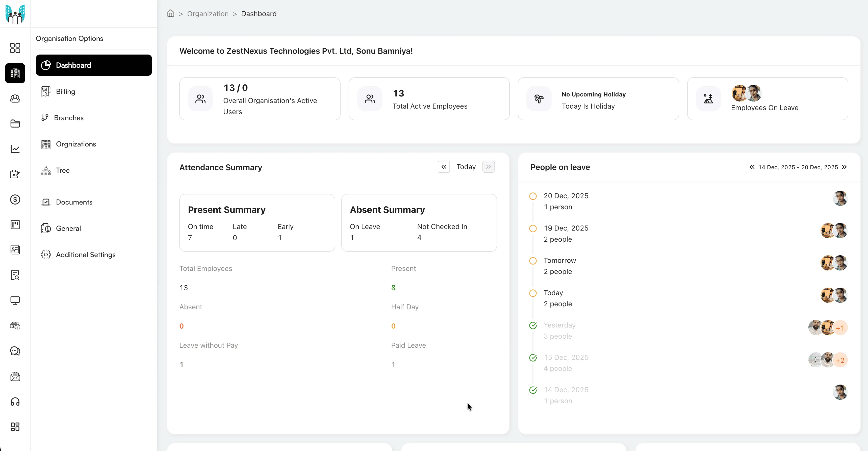Select Branches menu item
The height and width of the screenshot is (451, 868).
68,118
